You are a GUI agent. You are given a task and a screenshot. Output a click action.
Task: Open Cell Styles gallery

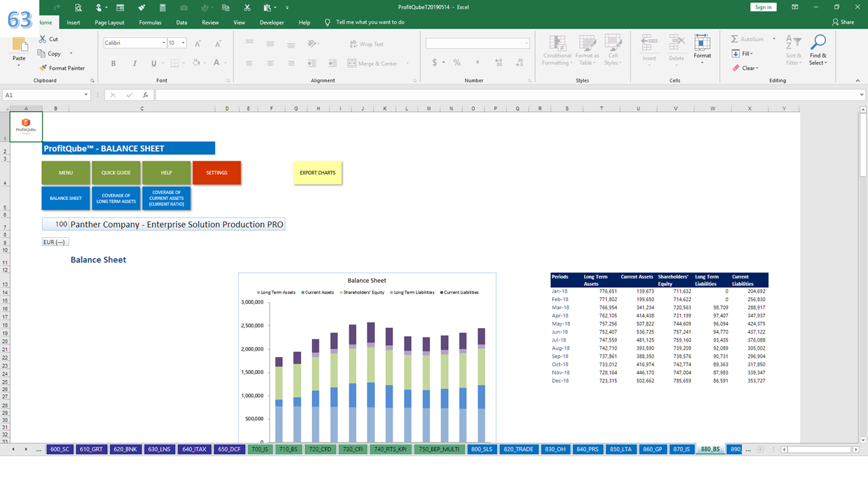613,51
